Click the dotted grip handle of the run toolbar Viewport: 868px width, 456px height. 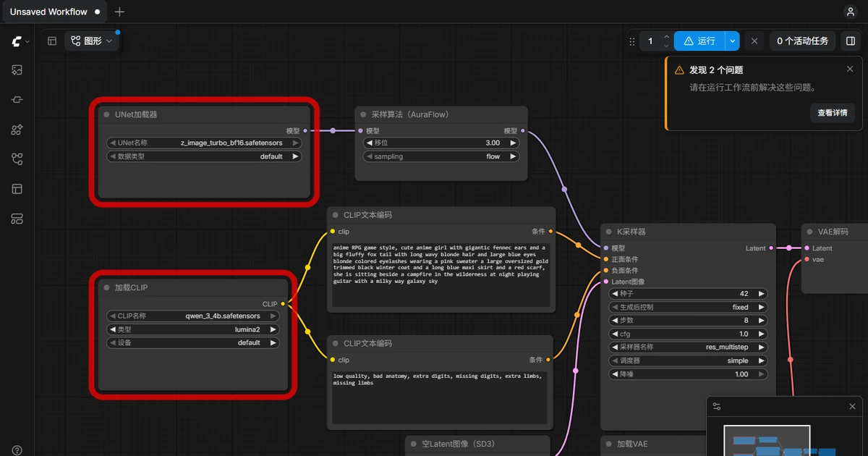[x=632, y=41]
